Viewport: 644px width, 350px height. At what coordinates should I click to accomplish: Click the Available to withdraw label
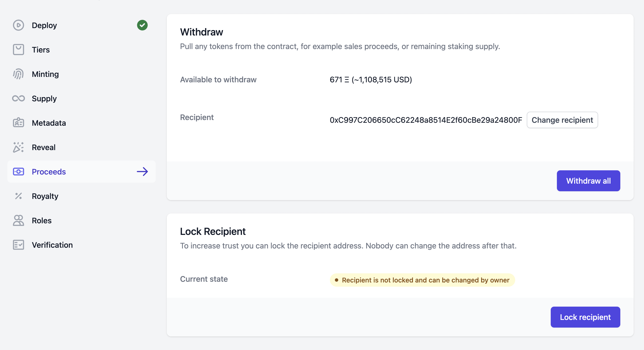tap(218, 80)
